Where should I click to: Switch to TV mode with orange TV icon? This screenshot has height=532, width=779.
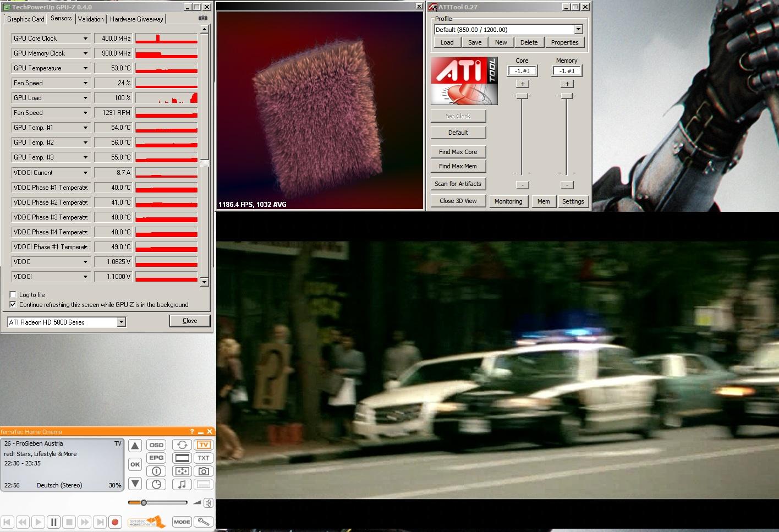click(204, 445)
